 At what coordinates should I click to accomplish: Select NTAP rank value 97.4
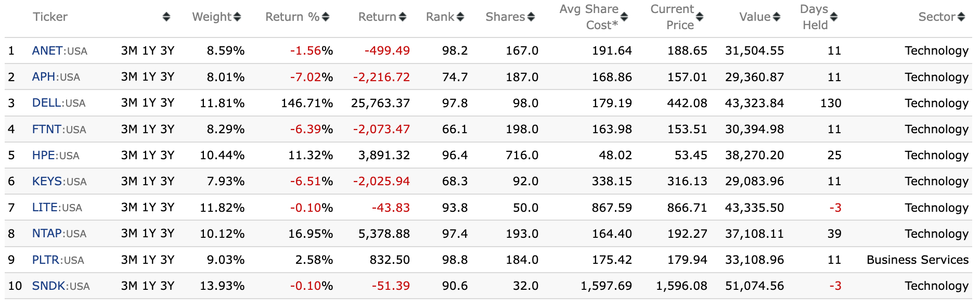pos(455,234)
